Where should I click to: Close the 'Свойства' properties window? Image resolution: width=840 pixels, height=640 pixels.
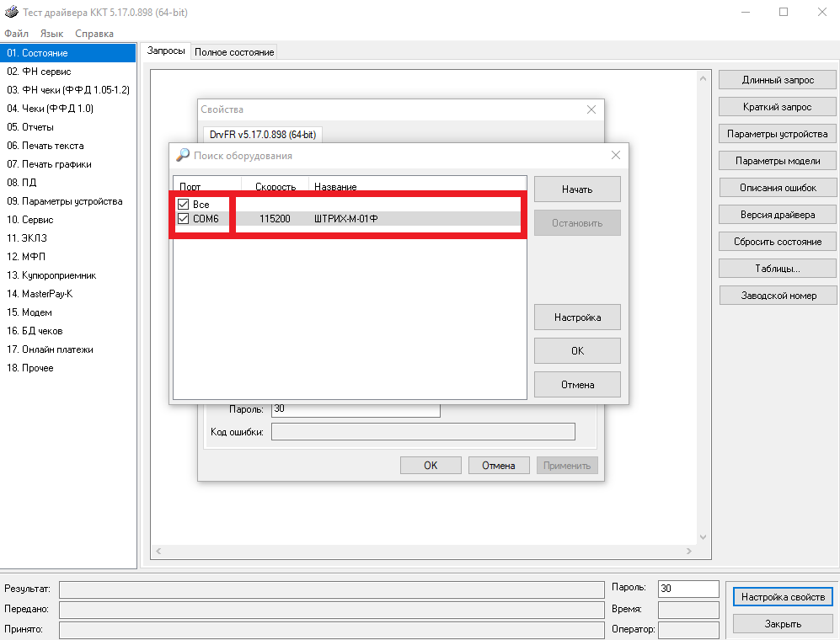click(x=591, y=109)
